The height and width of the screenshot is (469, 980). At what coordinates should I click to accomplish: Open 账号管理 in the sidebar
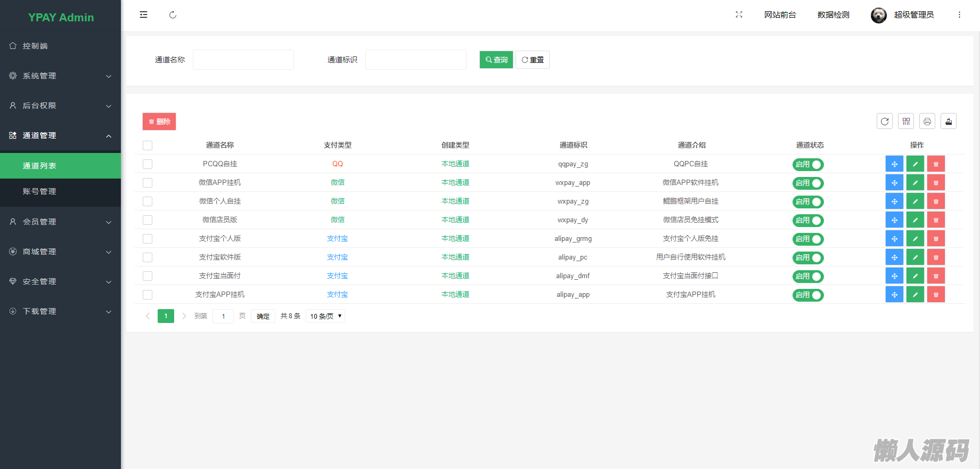pos(39,191)
